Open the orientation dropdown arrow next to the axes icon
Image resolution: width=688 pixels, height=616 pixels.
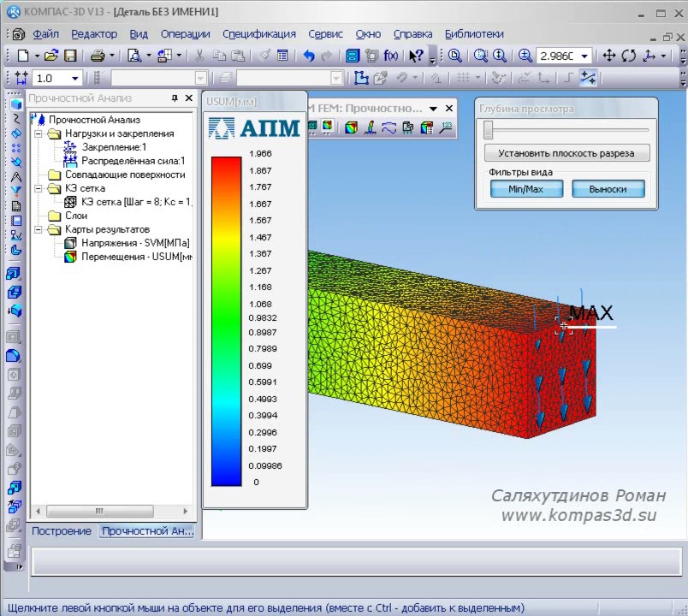pyautogui.click(x=663, y=56)
